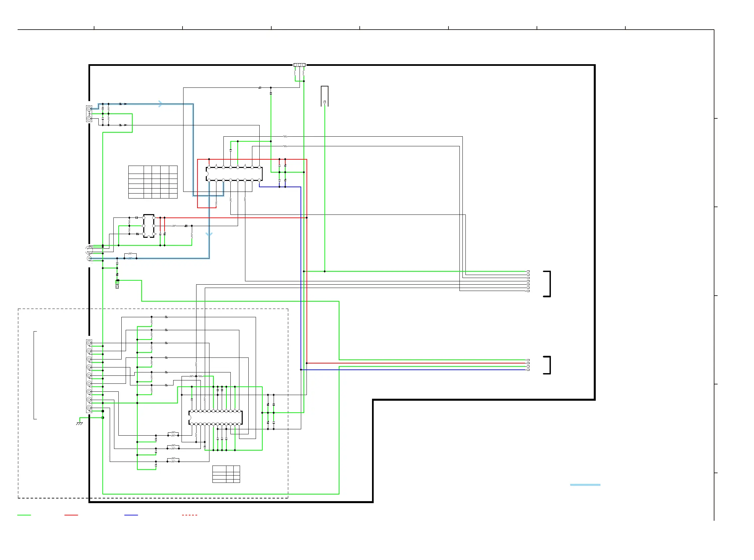Click the lower four-pin terminal group
This screenshot has height=560, width=754.
528,365
